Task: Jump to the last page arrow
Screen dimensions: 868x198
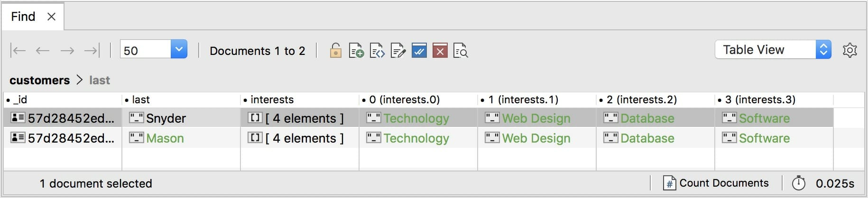Action: pyautogui.click(x=92, y=50)
